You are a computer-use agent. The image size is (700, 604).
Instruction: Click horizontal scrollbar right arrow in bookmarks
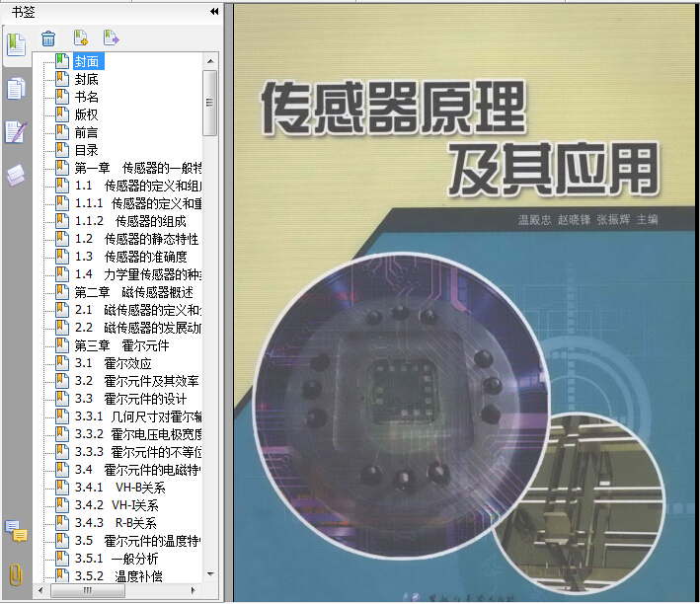195,590
